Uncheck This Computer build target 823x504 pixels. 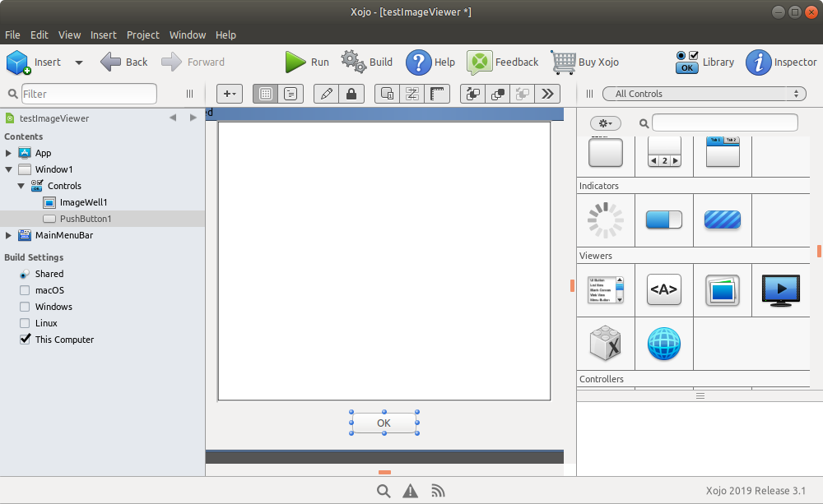[x=25, y=340]
